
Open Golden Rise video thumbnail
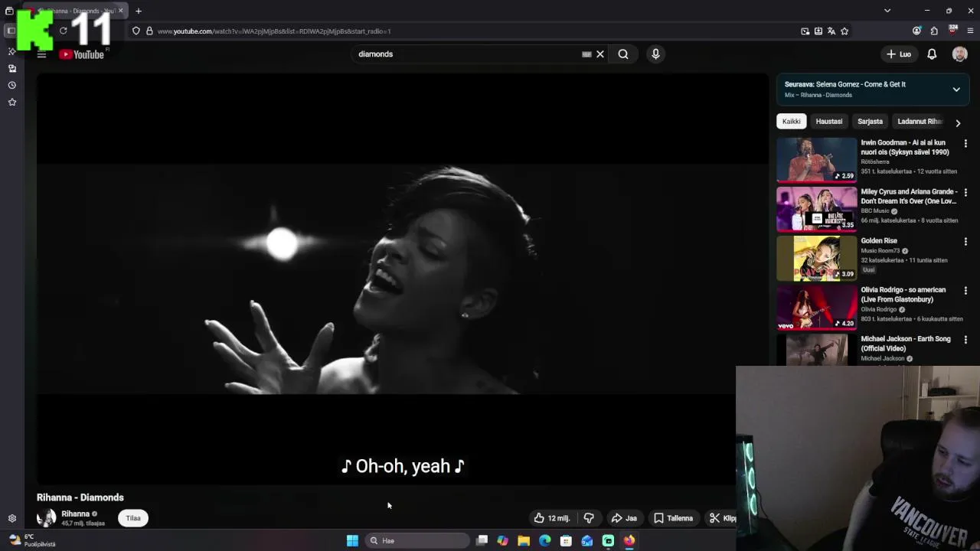(x=817, y=258)
